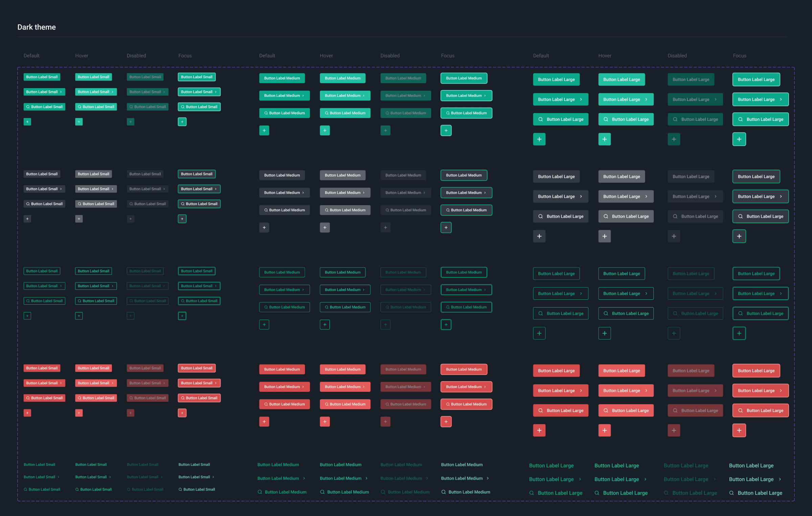The height and width of the screenshot is (516, 812).
Task: Click text-only Button Label Small with chevron under Default
Action: (41, 477)
